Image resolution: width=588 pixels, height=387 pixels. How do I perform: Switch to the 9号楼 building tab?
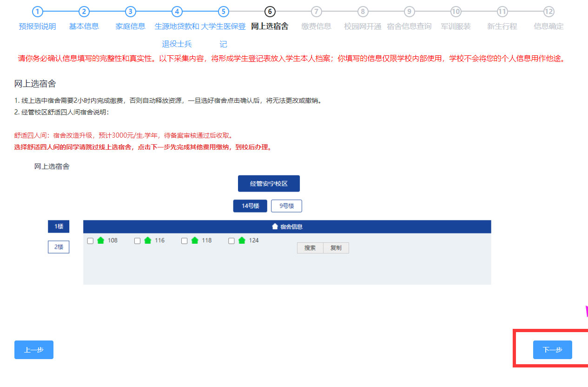click(x=286, y=206)
